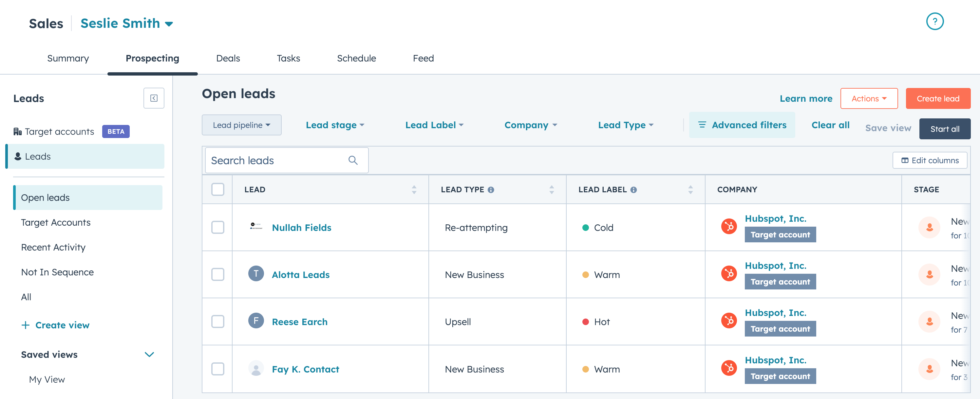Click the Create lead button
The image size is (980, 399).
(938, 98)
